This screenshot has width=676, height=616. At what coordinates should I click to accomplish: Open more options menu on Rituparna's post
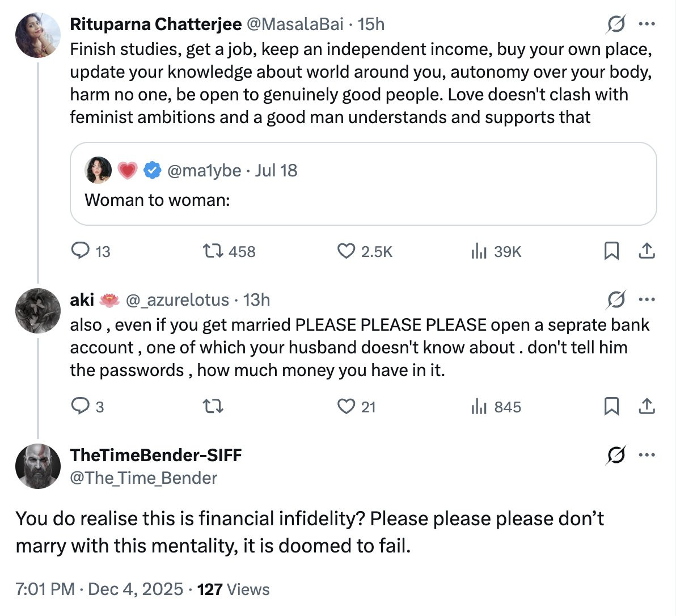[647, 24]
